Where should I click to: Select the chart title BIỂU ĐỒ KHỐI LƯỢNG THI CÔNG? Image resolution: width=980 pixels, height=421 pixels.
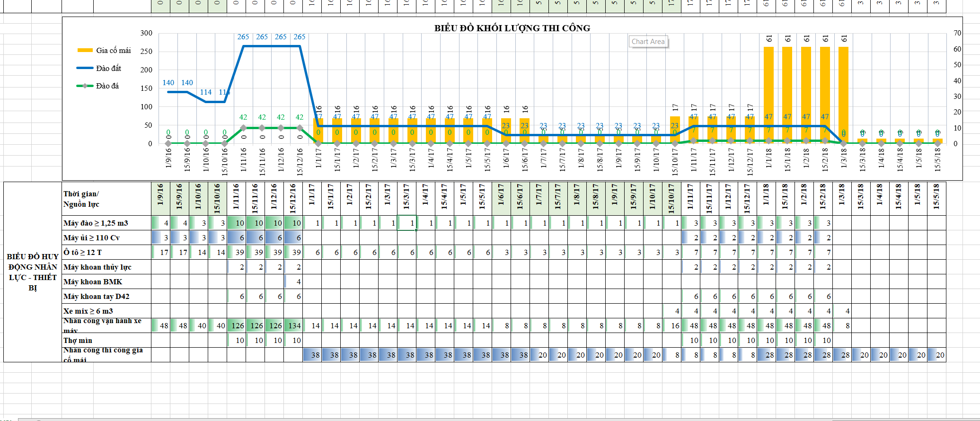pos(512,28)
